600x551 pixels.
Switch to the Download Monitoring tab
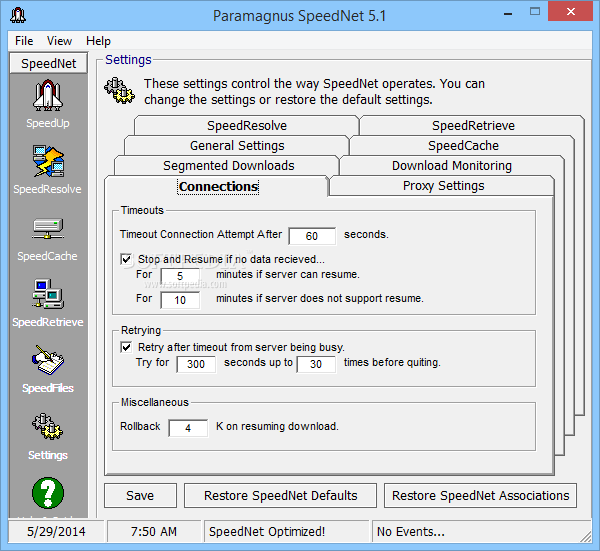(x=452, y=165)
